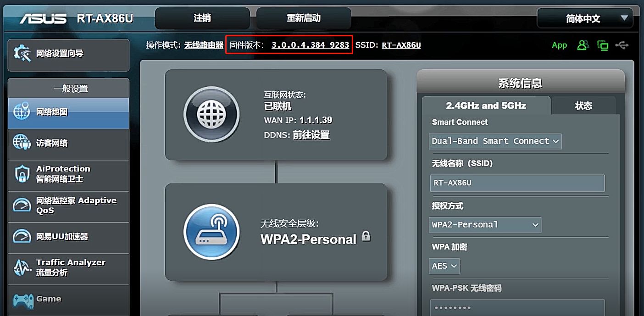Screen dimensions: 644x316
Task: Click the Adaptive QoS gauge icon
Action: click(x=22, y=205)
